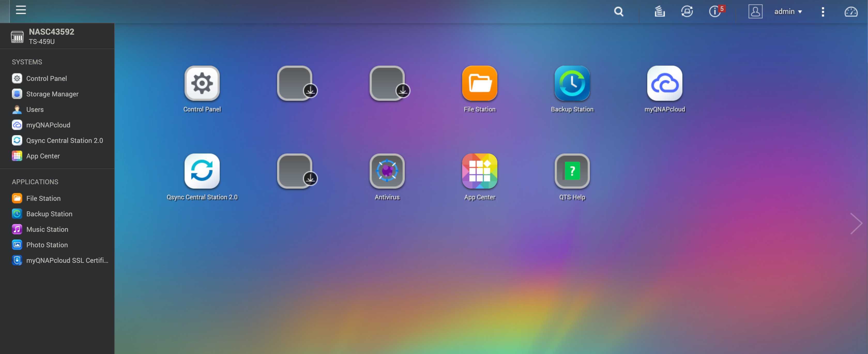
Task: Launch Qsync Central Station 2.0 desktop icon
Action: [202, 171]
